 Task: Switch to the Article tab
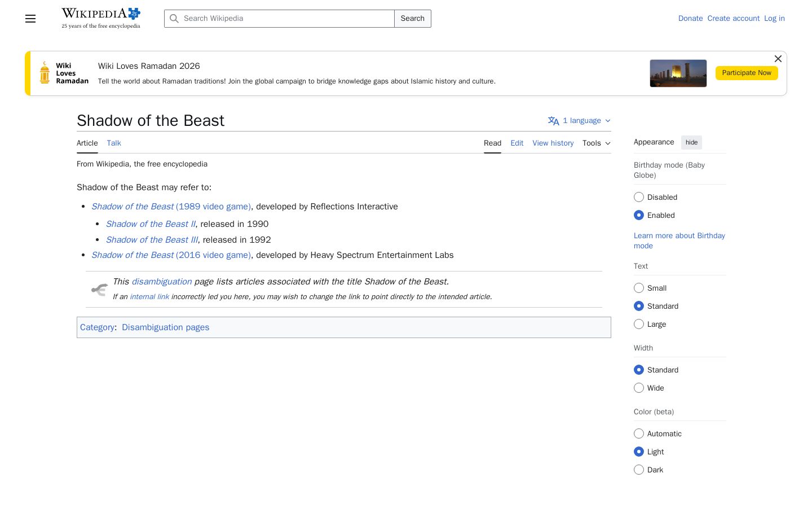pos(87,143)
